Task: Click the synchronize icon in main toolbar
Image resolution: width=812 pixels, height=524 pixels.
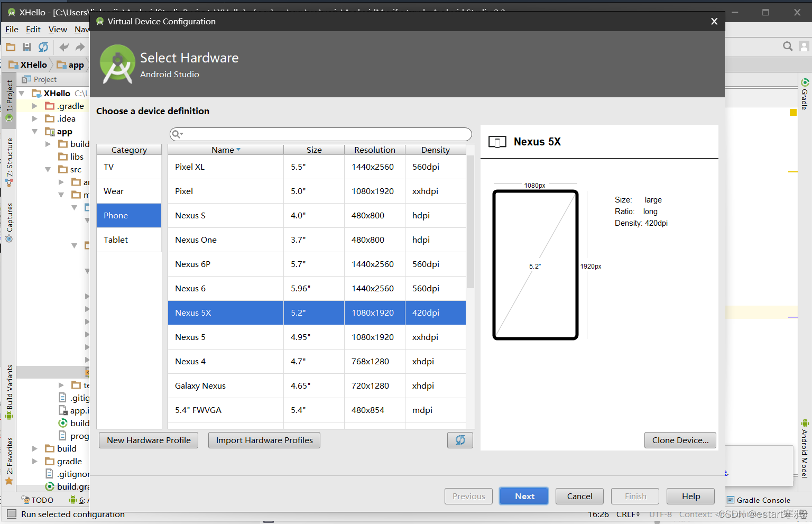Action: [43, 47]
